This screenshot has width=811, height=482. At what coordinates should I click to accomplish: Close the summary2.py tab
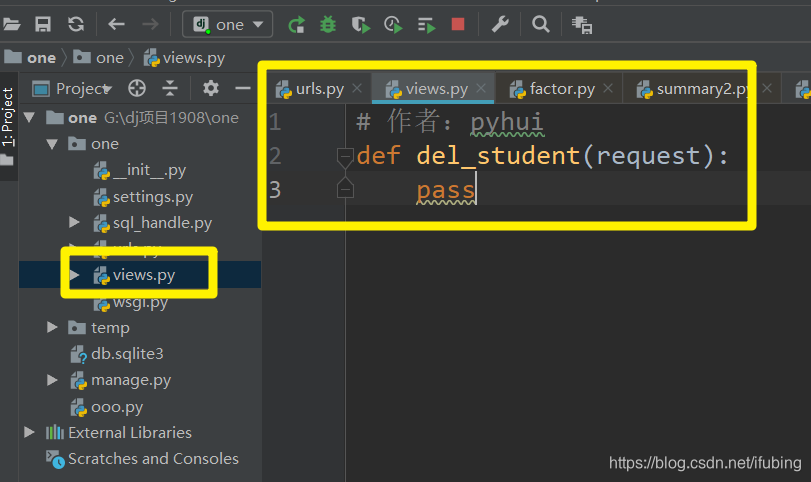767,88
